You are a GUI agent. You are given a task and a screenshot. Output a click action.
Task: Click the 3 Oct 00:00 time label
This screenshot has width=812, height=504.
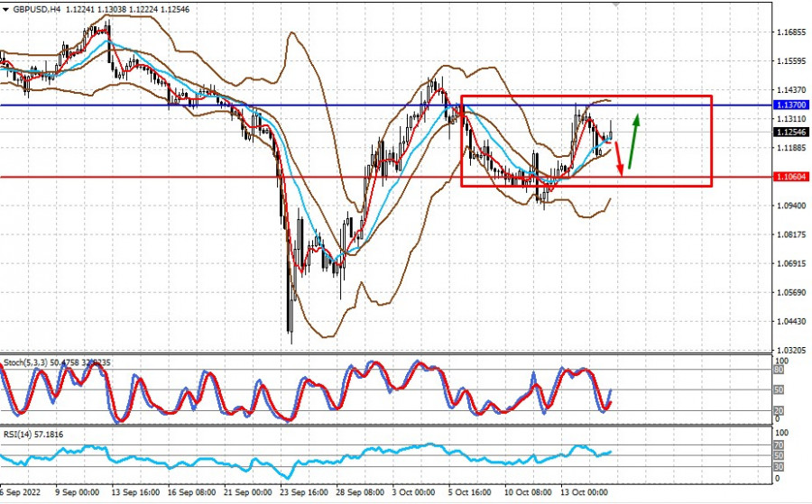click(x=413, y=492)
